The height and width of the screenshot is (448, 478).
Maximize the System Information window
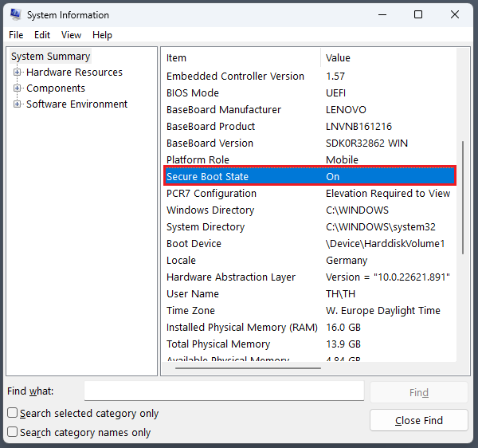coord(418,15)
